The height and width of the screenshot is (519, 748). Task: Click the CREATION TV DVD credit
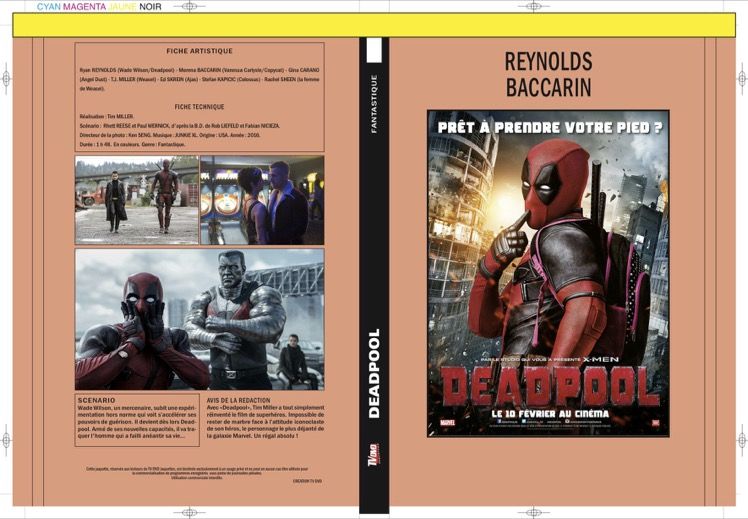[307, 481]
